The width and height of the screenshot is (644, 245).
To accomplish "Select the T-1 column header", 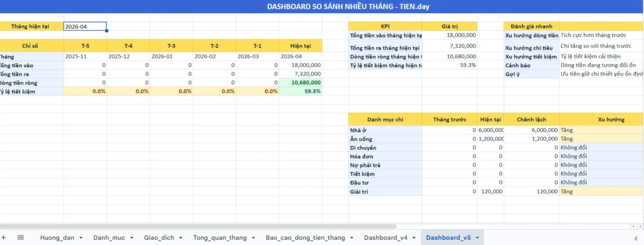I will pyautogui.click(x=257, y=46).
